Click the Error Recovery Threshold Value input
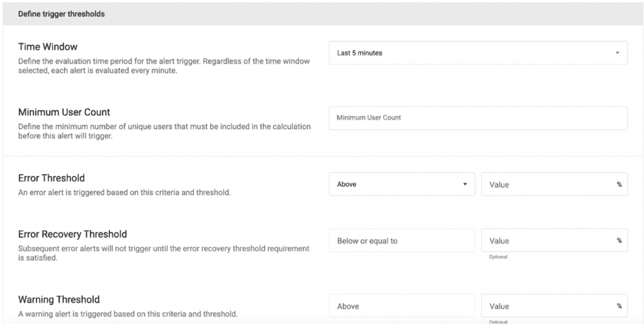Screen dimensions: 644x329 point(547,240)
